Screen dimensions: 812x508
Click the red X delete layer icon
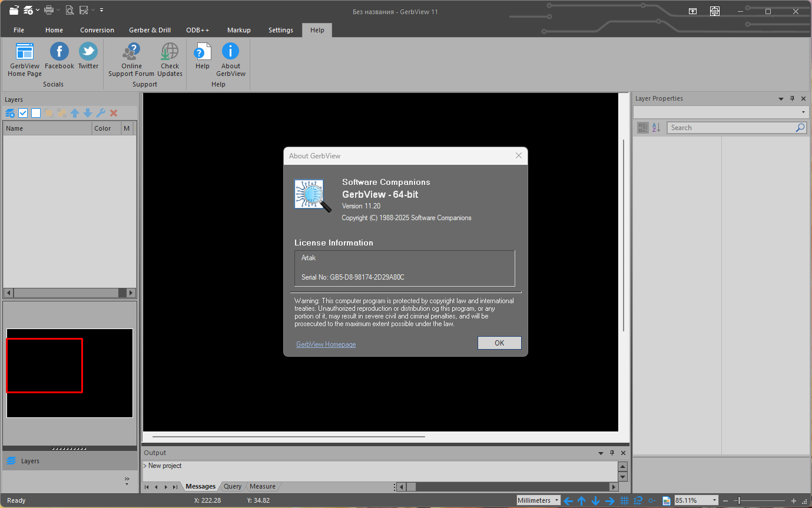click(x=114, y=113)
